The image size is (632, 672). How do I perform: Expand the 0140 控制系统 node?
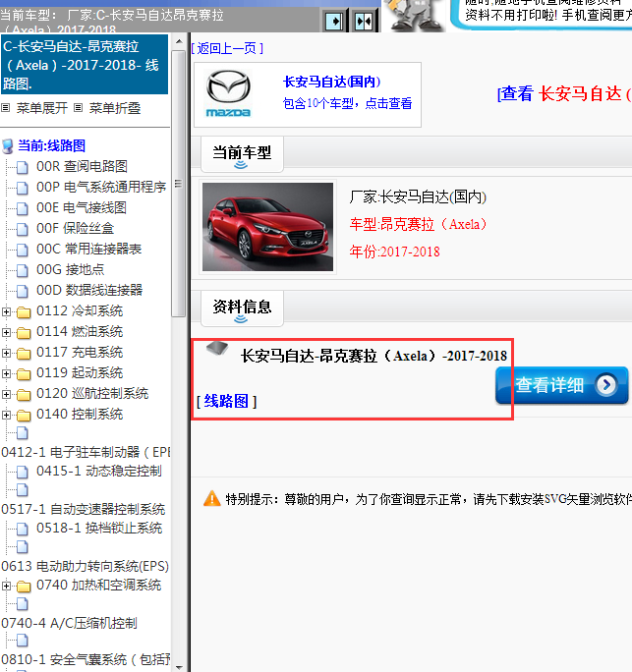(x=6, y=415)
